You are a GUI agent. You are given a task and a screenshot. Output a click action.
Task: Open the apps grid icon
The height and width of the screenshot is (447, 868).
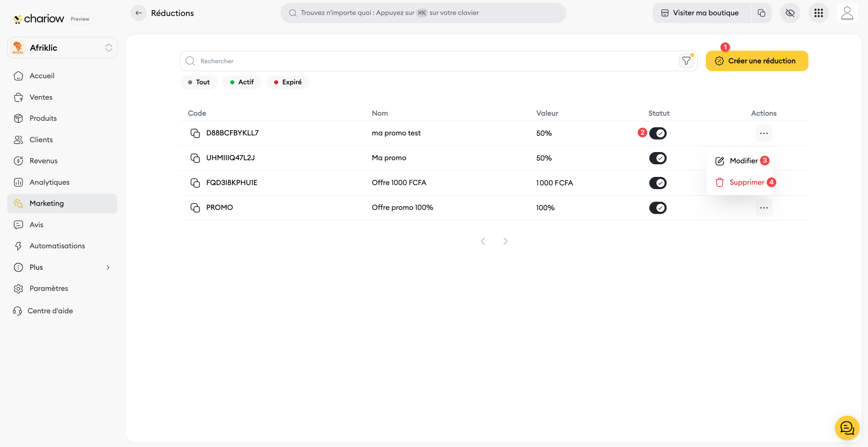pyautogui.click(x=818, y=13)
